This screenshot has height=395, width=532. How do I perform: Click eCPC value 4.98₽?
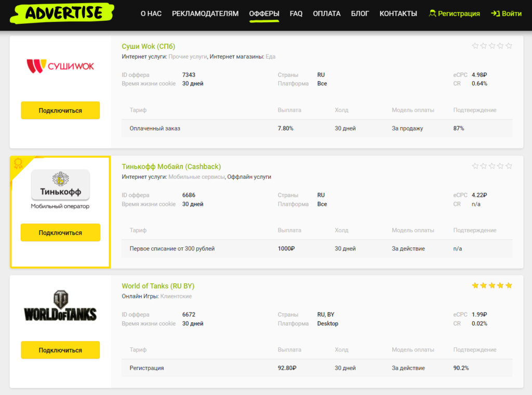479,75
